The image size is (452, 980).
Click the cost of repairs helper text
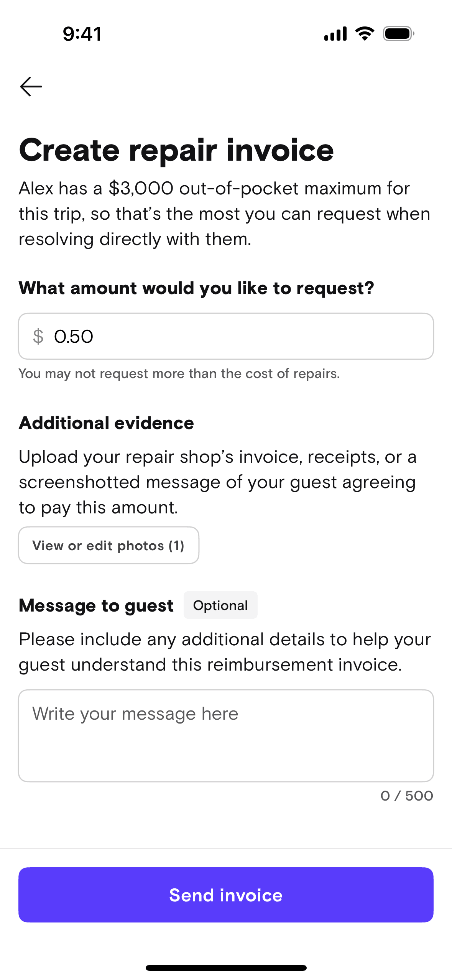coord(179,374)
